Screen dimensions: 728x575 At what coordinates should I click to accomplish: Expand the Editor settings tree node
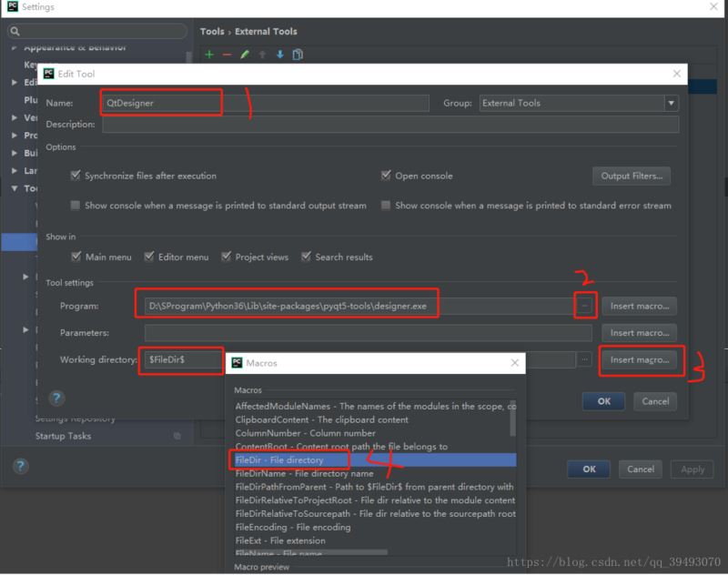pos(15,83)
